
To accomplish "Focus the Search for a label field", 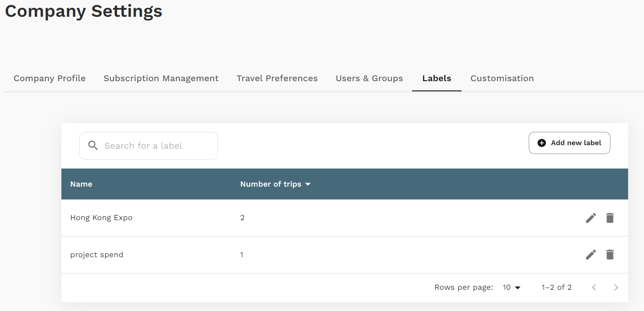I will tap(148, 146).
